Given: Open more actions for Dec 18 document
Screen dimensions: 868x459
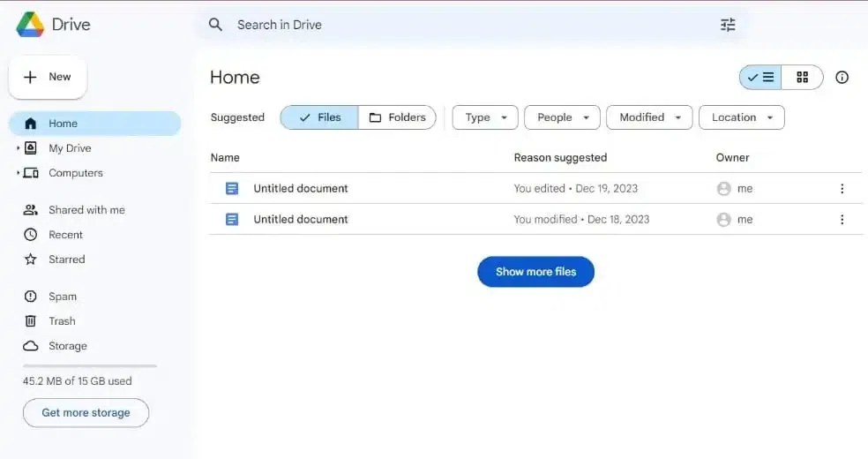Looking at the screenshot, I should [842, 219].
